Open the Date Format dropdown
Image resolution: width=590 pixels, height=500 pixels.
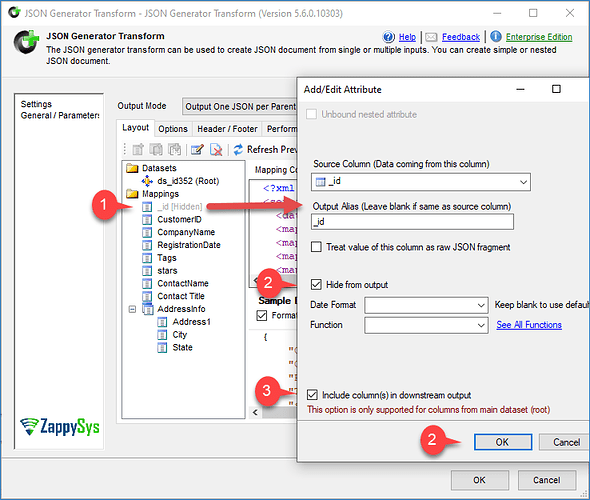point(481,305)
